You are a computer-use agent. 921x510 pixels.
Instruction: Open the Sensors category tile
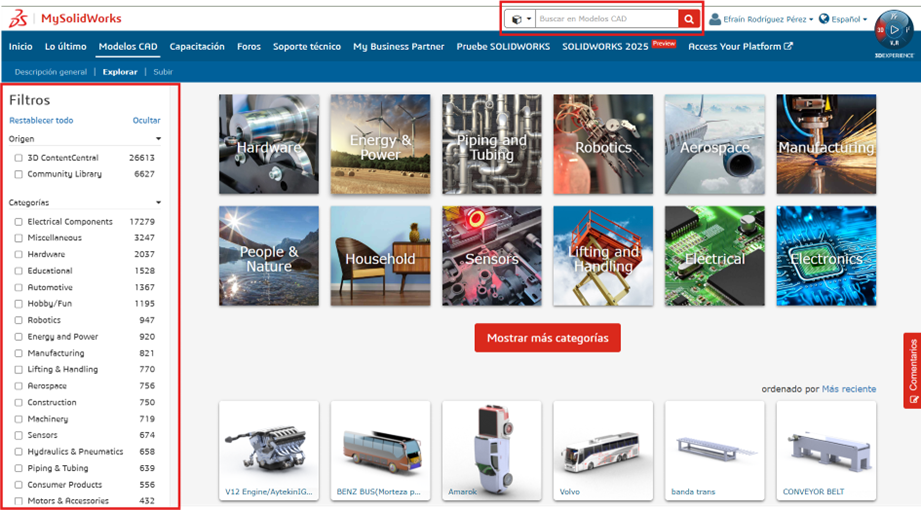(492, 256)
